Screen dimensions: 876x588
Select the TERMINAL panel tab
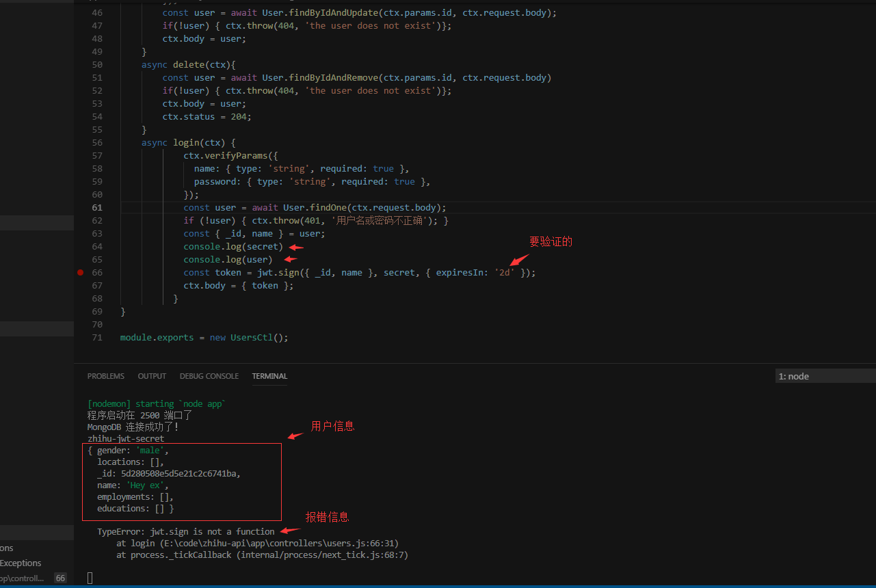point(269,376)
